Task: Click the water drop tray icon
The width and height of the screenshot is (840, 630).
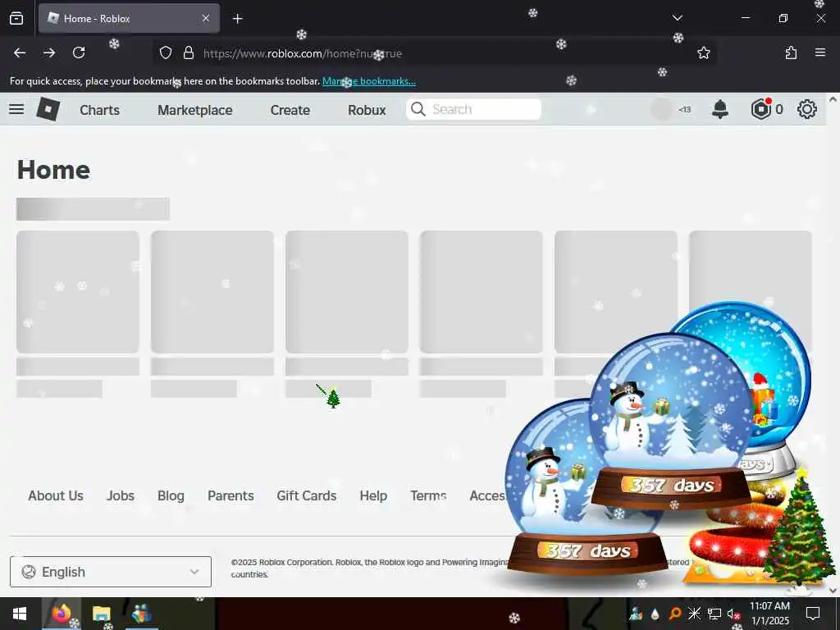Action: coord(655,614)
